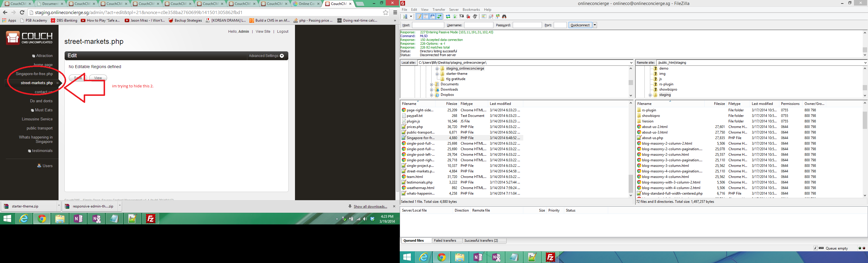Open the Server menu in FileZilla
The width and height of the screenshot is (868, 263).
454,10
